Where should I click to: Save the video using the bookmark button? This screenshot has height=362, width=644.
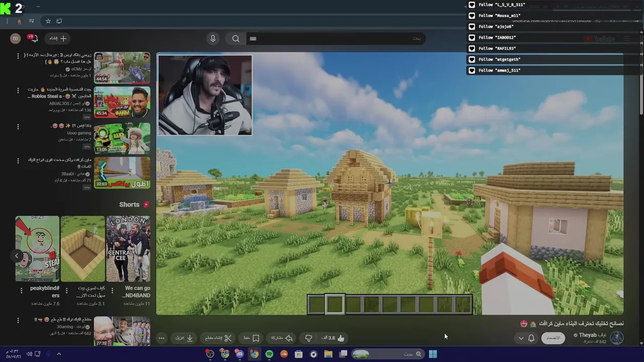pos(251,338)
